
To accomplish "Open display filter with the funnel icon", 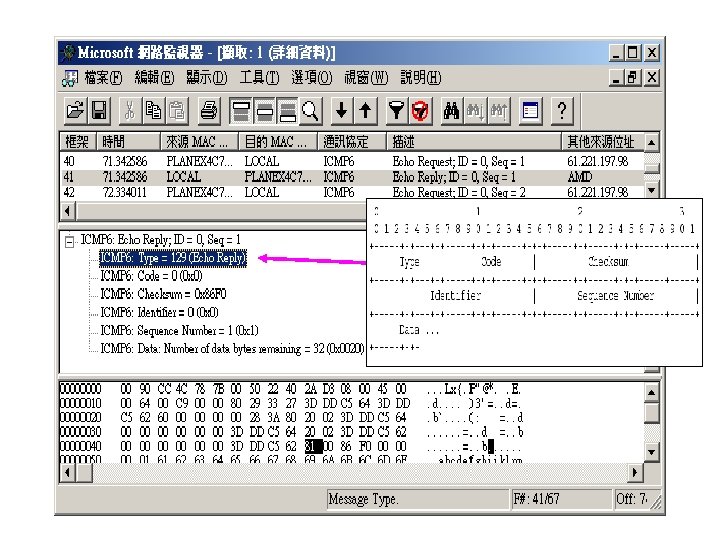I will (397, 111).
